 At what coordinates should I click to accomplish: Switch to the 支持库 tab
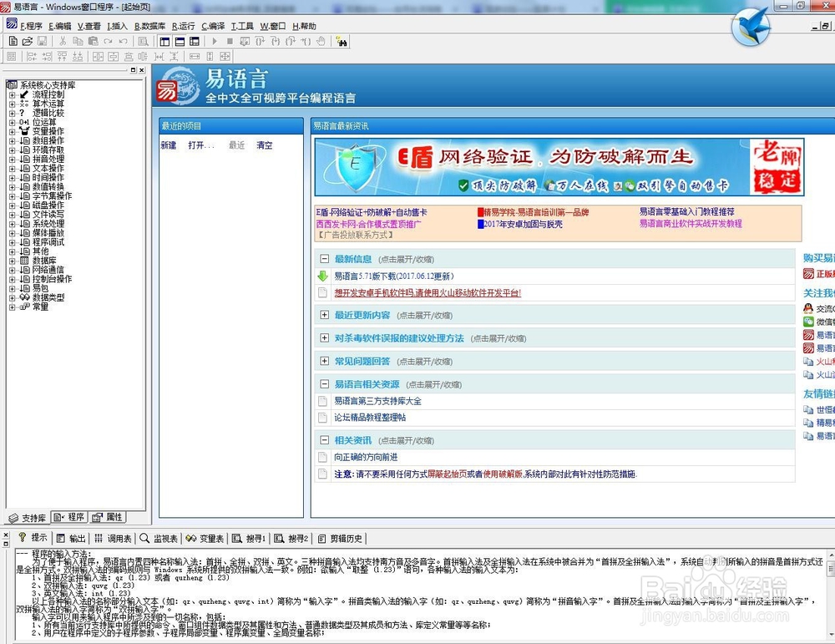coord(28,518)
